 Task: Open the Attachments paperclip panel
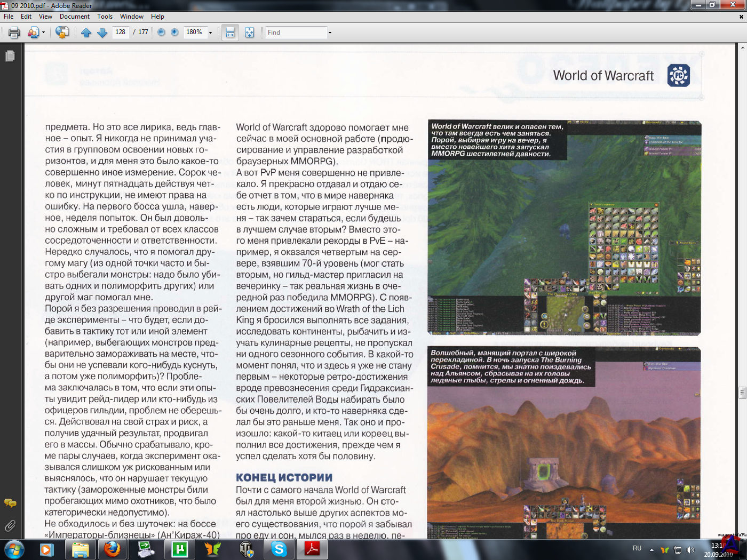[x=10, y=526]
